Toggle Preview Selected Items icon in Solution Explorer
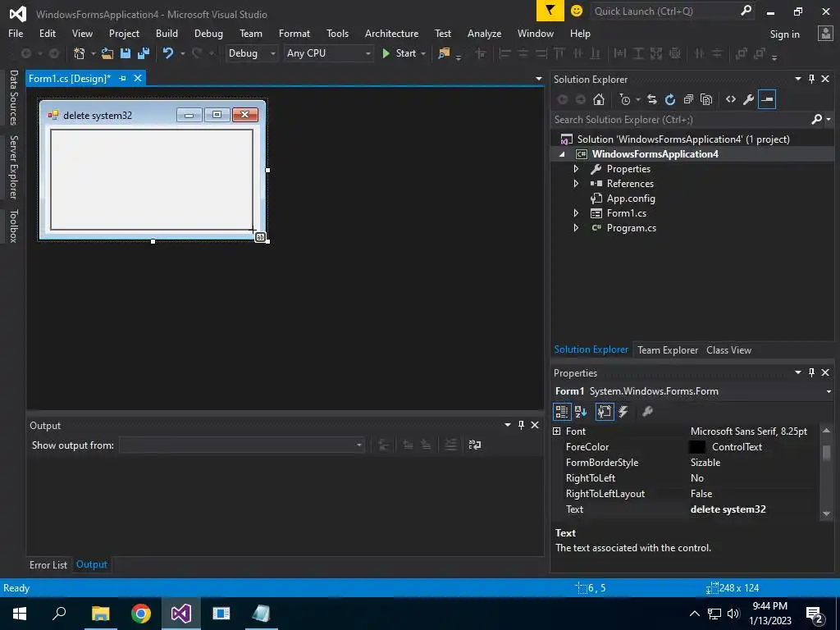 (x=767, y=99)
